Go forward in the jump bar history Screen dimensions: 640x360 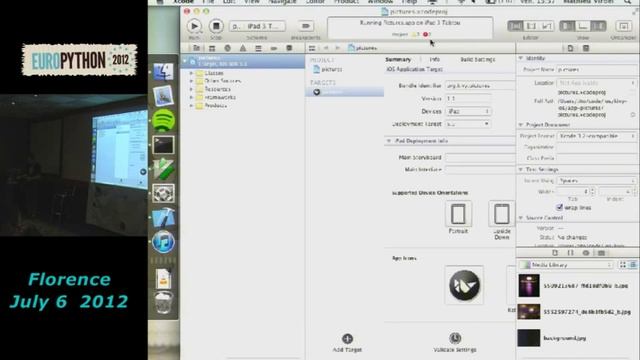[x=337, y=48]
